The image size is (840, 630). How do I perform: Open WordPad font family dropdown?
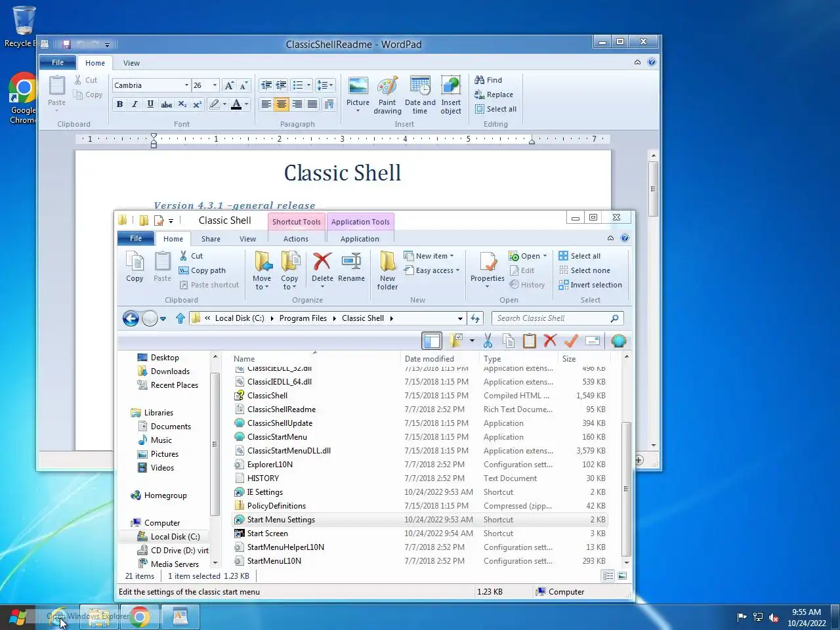tap(186, 85)
